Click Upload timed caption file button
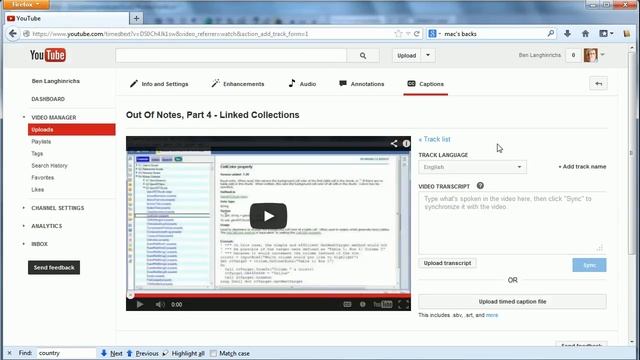 coord(512,302)
